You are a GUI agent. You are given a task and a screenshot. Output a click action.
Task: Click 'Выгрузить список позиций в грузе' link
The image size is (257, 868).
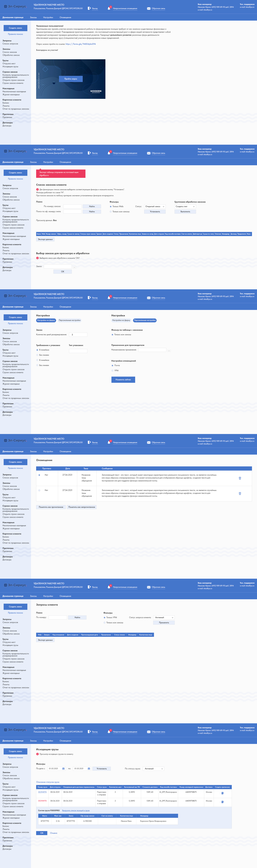(x=76, y=810)
